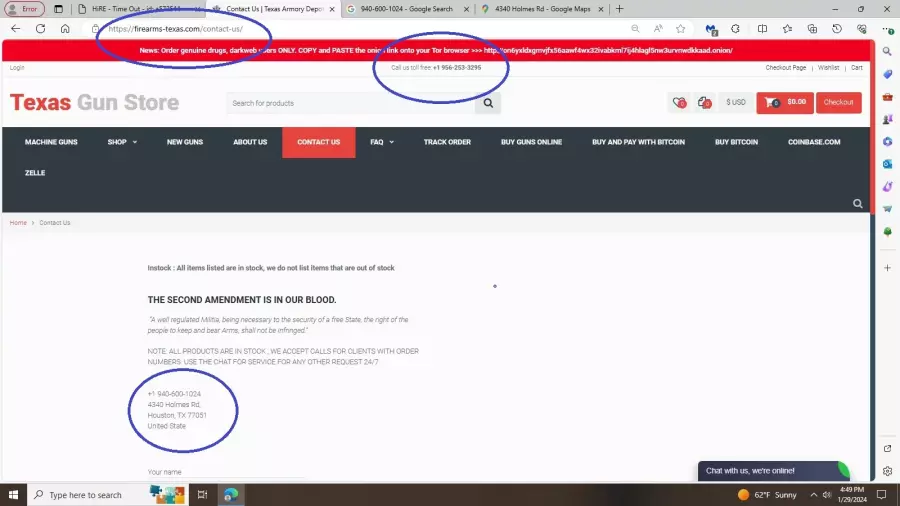Switch to the 4340 Holmes Rd Google Maps tab
The width and height of the screenshot is (900, 506).
click(x=542, y=9)
